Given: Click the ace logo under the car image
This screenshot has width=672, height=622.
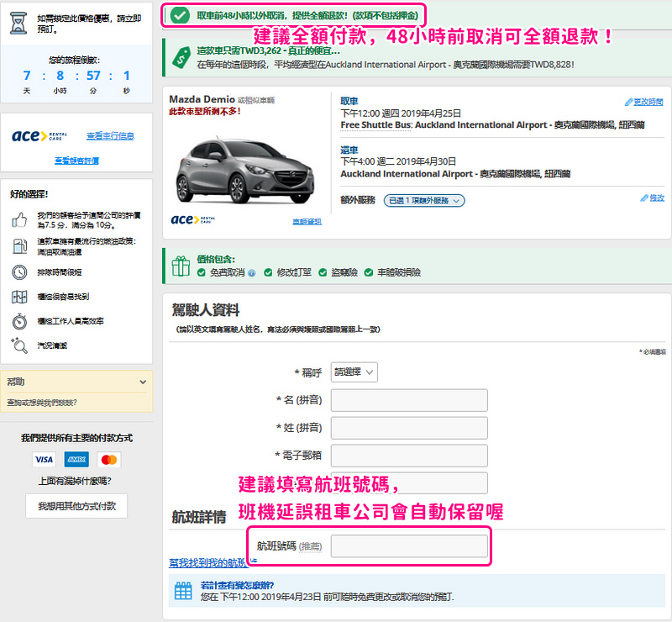Looking at the screenshot, I should pyautogui.click(x=193, y=219).
